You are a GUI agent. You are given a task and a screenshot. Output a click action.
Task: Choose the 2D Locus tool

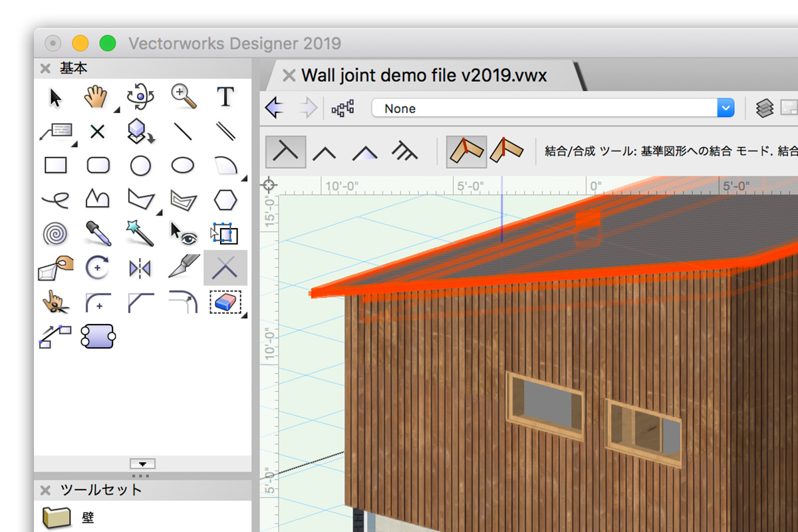[x=98, y=132]
